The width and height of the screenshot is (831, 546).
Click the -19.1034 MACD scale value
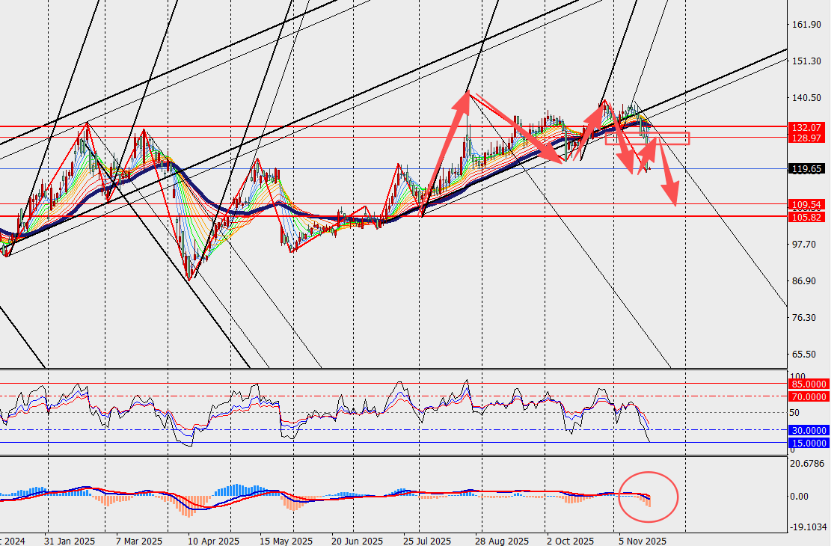(x=808, y=527)
